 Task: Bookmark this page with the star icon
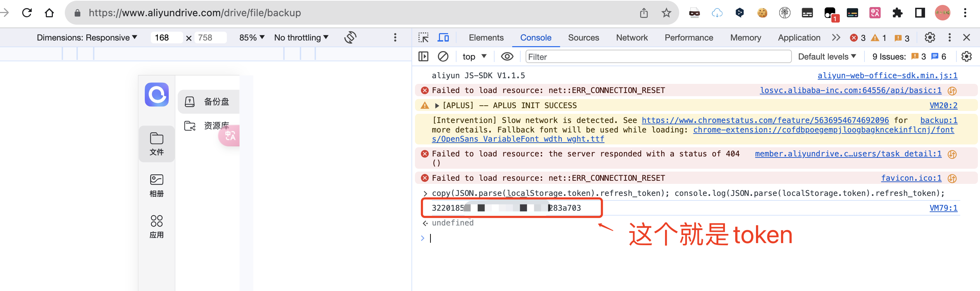tap(666, 13)
